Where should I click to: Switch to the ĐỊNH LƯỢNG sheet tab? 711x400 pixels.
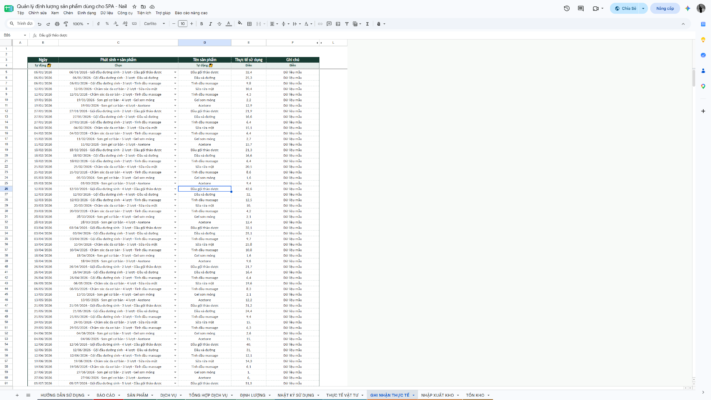[x=253, y=395]
